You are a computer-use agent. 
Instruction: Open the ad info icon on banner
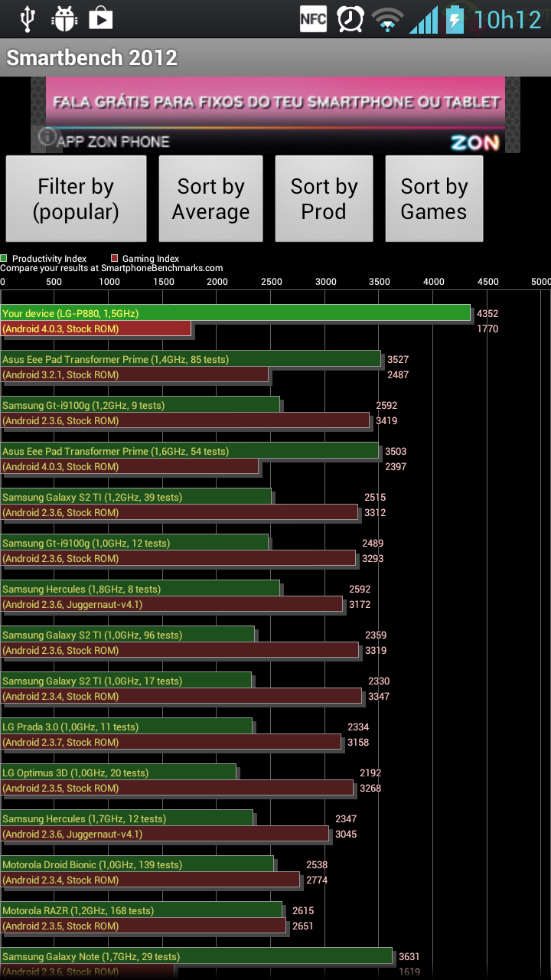[47, 137]
